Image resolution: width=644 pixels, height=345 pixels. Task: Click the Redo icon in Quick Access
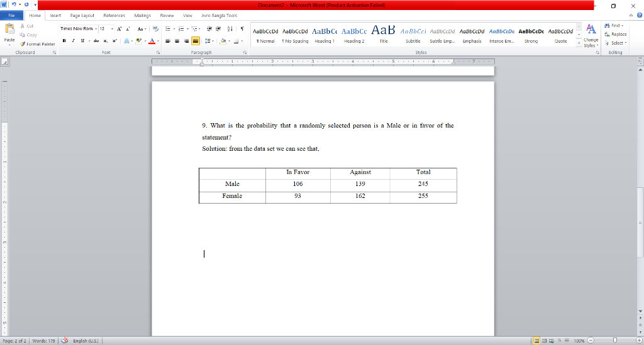click(x=26, y=4)
